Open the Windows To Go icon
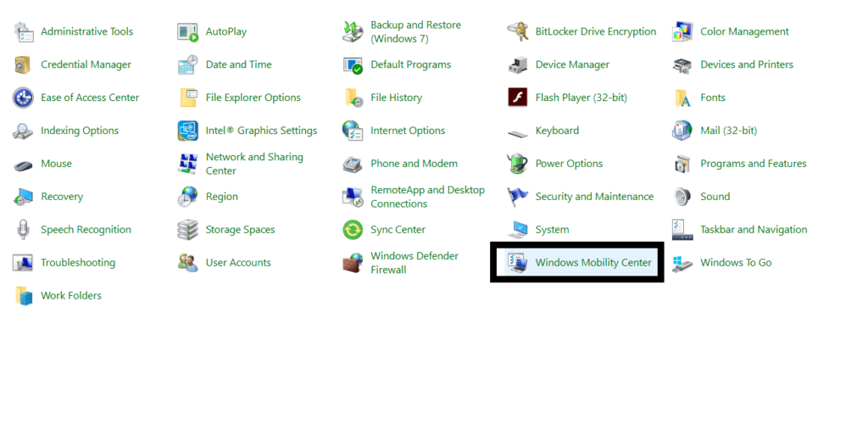 (682, 263)
